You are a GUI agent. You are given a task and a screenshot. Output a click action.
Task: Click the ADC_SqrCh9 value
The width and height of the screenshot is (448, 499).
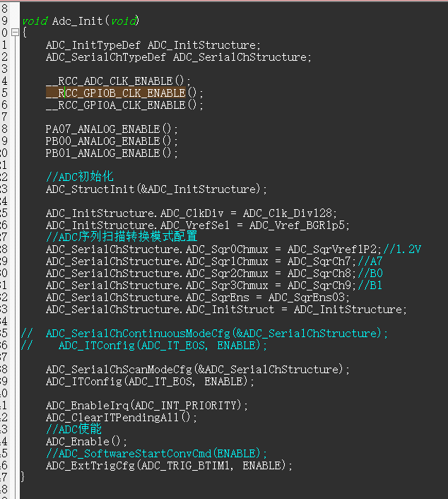(x=319, y=285)
